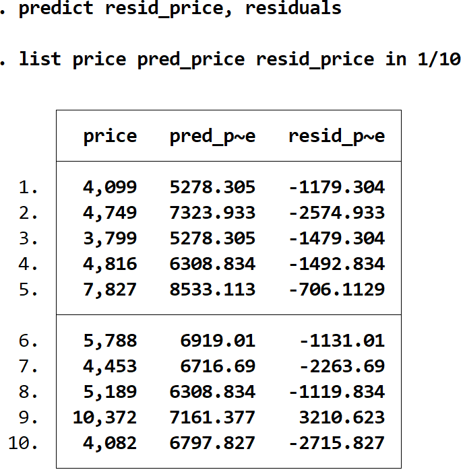
Task: Click predicted value 7323.933
Action: coord(212,213)
